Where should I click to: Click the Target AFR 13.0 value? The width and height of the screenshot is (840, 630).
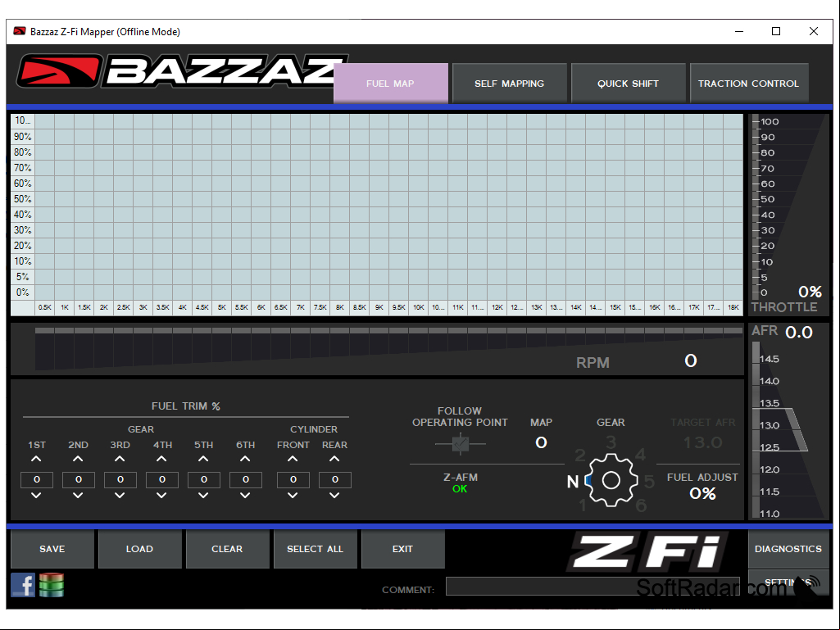pos(703,442)
